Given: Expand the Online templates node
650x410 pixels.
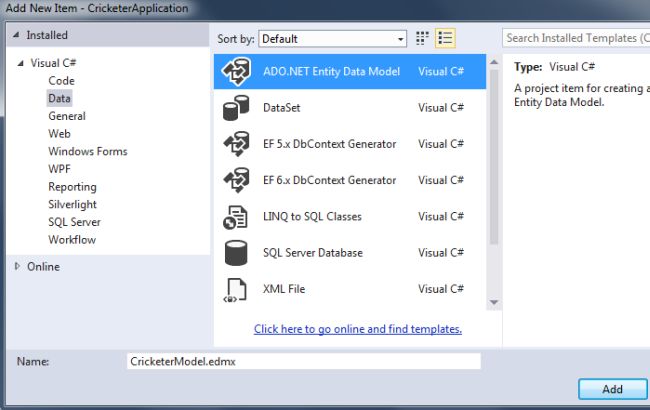Looking at the screenshot, I should (18, 266).
